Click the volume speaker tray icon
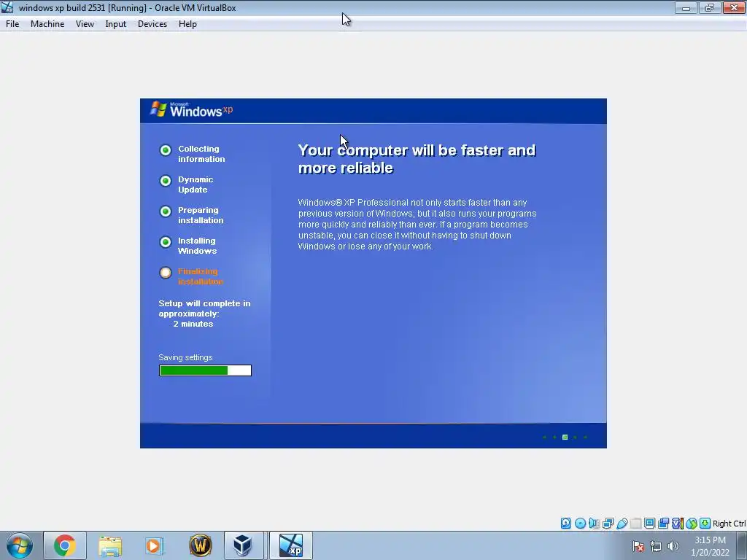 point(673,546)
